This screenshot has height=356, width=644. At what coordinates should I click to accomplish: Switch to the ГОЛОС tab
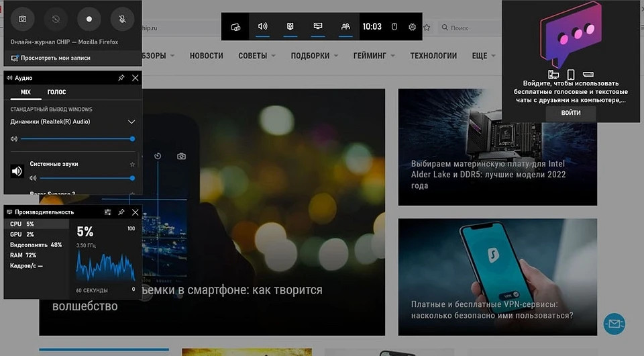point(56,92)
